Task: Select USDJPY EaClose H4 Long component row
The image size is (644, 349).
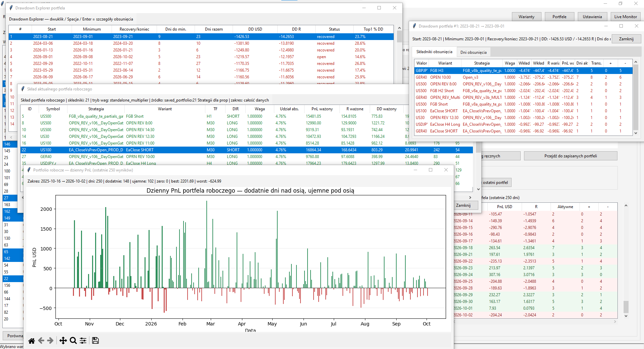Action: coord(524,124)
